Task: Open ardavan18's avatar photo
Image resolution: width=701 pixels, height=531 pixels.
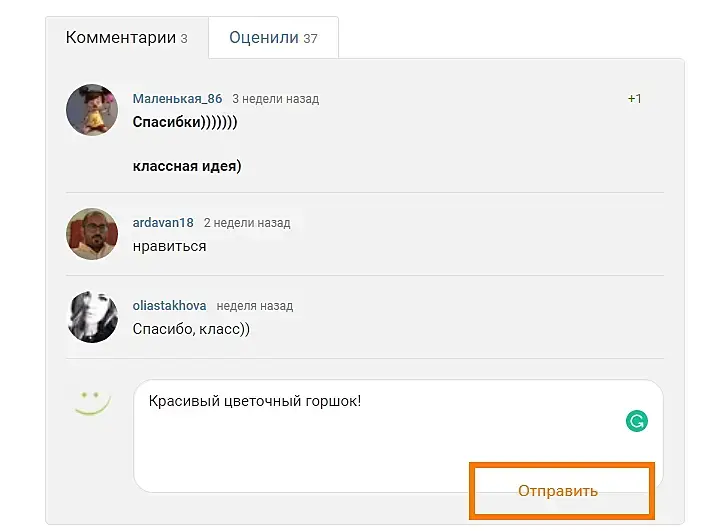Action: (x=92, y=234)
